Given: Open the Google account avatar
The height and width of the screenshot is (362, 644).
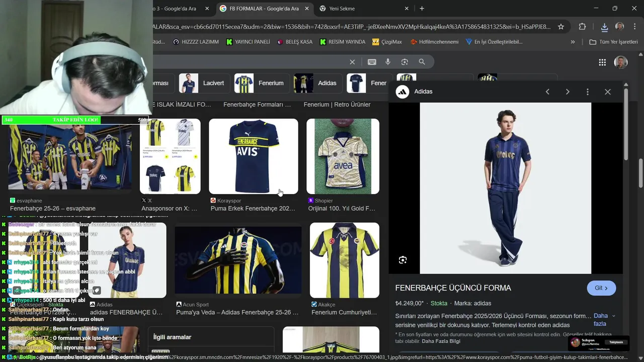Looking at the screenshot, I should click(621, 62).
